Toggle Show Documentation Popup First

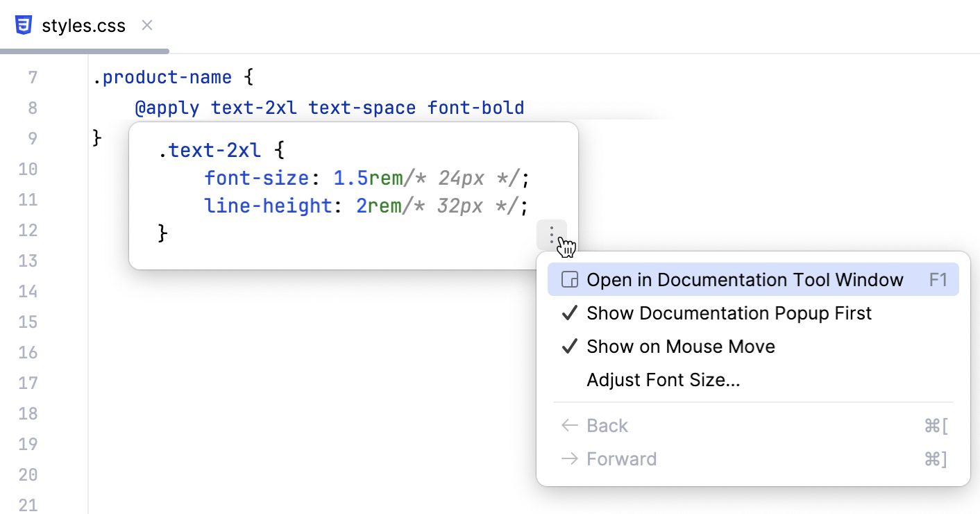point(753,313)
